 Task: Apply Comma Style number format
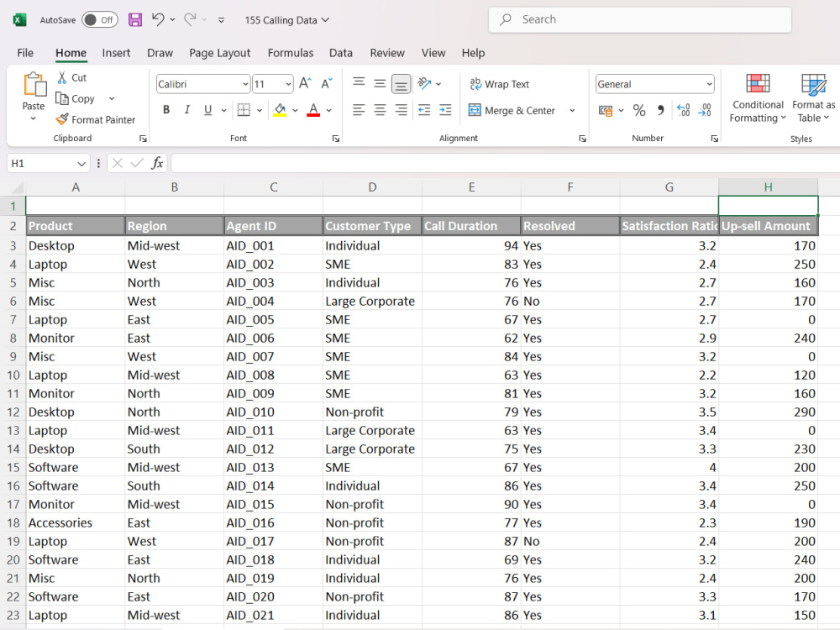(661, 110)
